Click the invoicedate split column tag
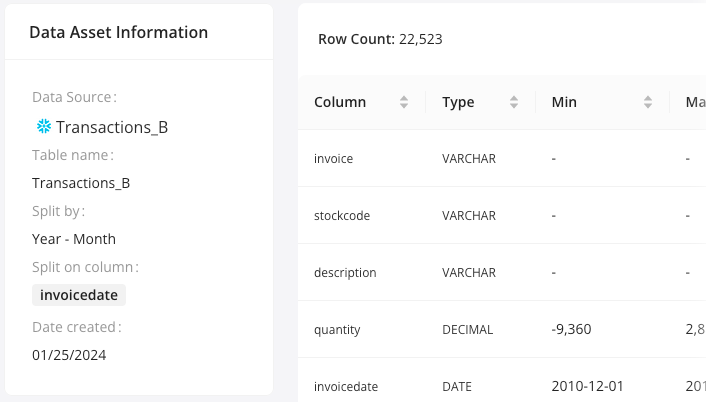 (x=79, y=295)
